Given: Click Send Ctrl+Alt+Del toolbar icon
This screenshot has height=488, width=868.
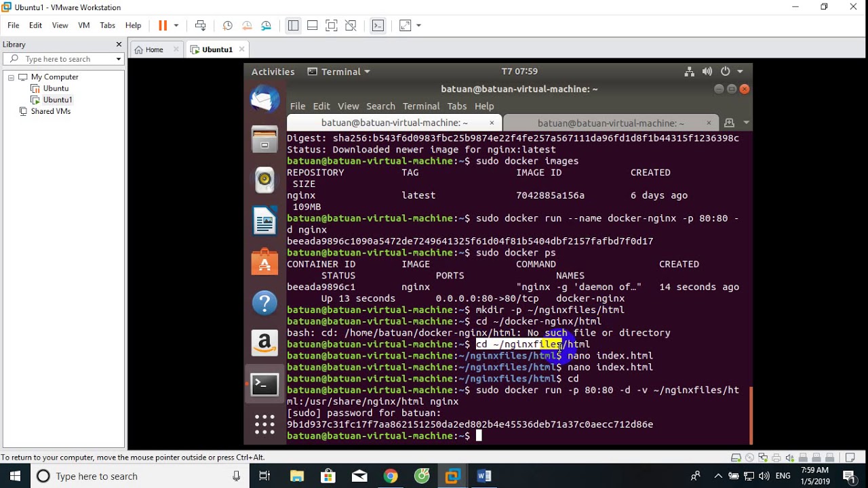Looking at the screenshot, I should [200, 26].
